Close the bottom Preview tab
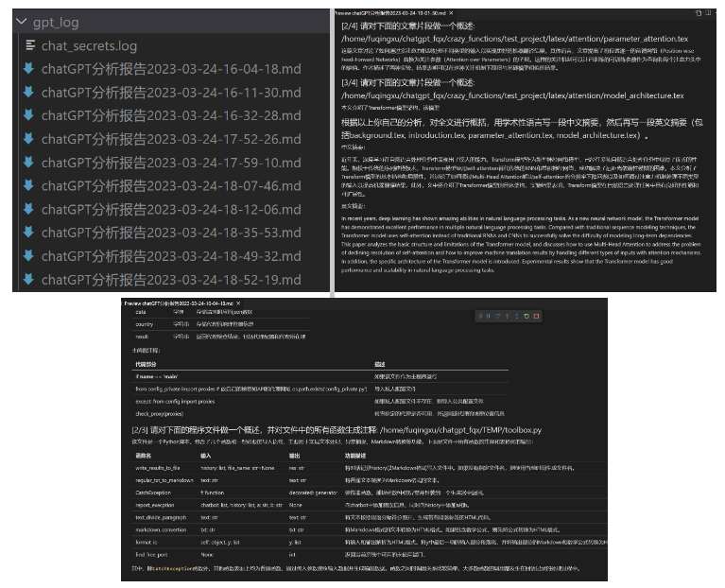The height and width of the screenshot is (588, 725). click(238, 303)
